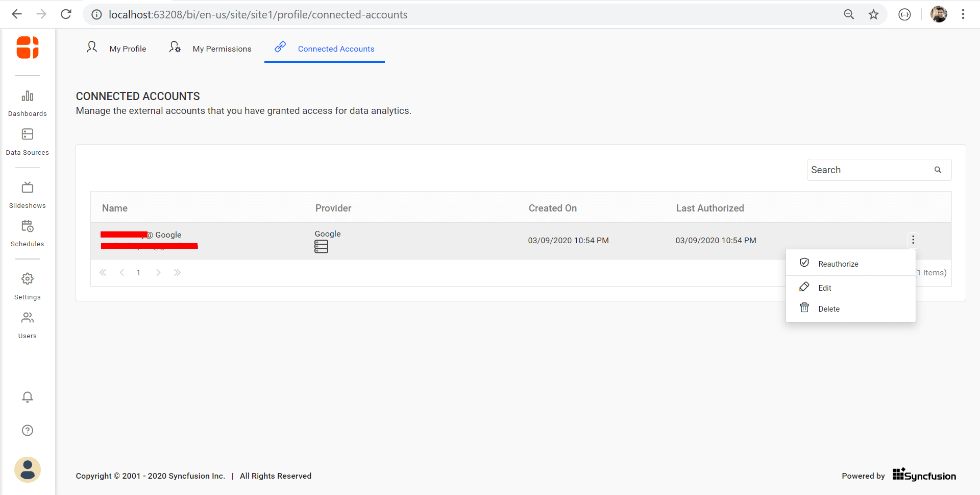
Task: Open the help section
Action: tap(27, 430)
